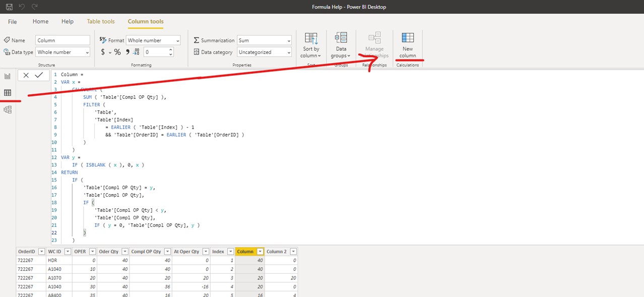Screen dimensions: 644x297
Task: Apply thousands separator comma format
Action: [127, 51]
